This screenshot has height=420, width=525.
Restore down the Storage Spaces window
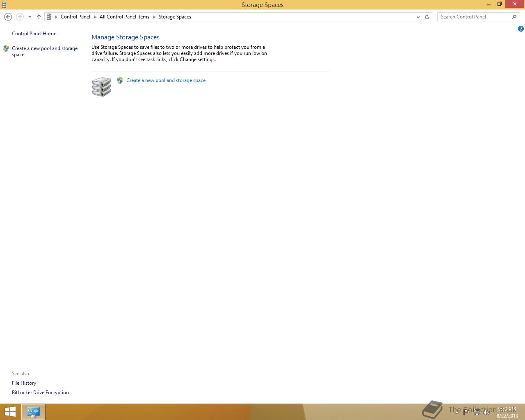pyautogui.click(x=500, y=5)
